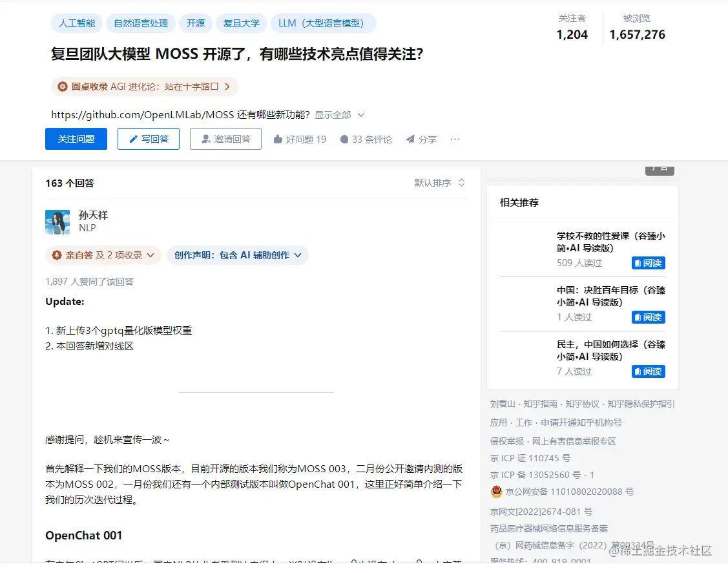This screenshot has height=573, width=728.
Task: Open the 应用 footer link
Action: 499,422
